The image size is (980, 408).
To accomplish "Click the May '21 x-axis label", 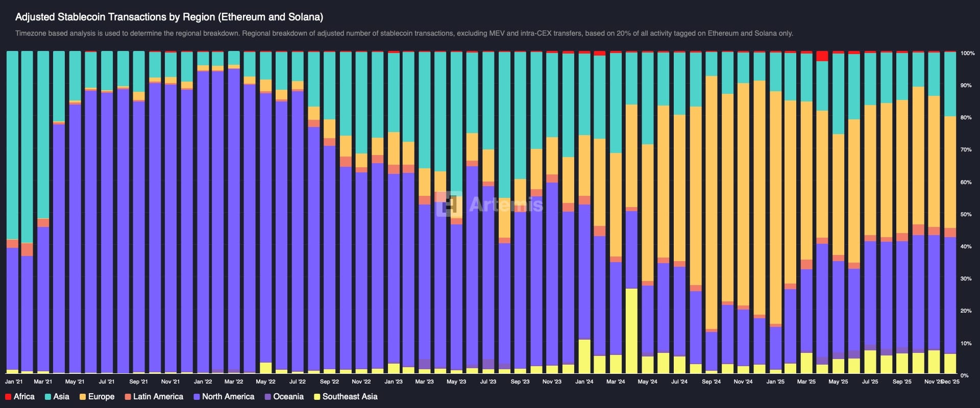I will click(x=75, y=381).
